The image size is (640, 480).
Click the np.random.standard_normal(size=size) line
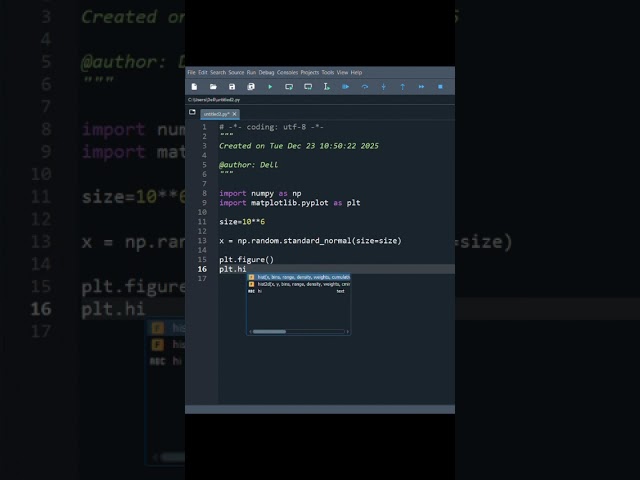tap(310, 240)
